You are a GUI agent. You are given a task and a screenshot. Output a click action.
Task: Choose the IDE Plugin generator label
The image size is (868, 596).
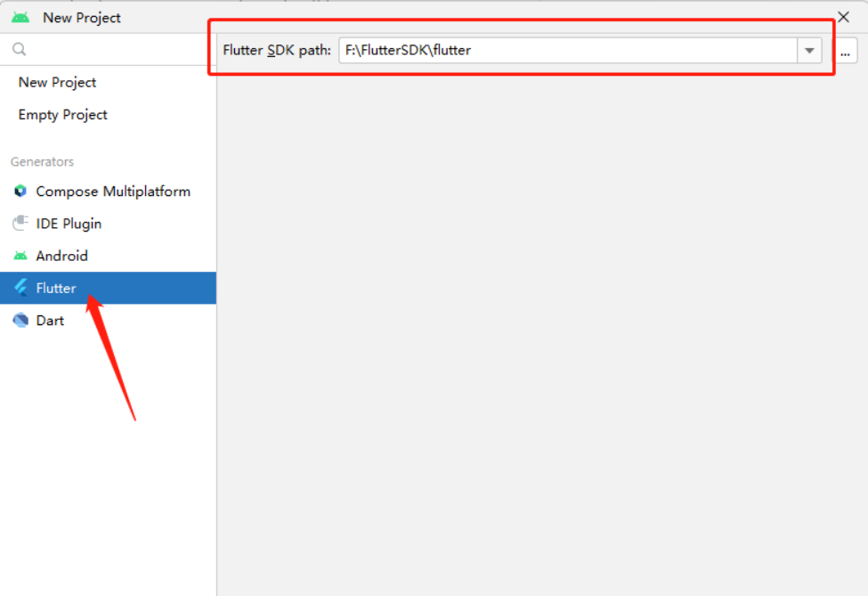coord(69,224)
